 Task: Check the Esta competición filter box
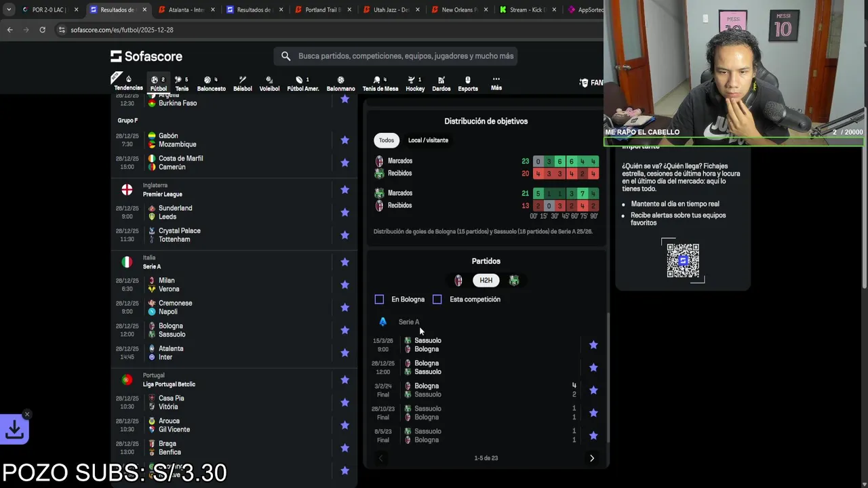pyautogui.click(x=437, y=299)
